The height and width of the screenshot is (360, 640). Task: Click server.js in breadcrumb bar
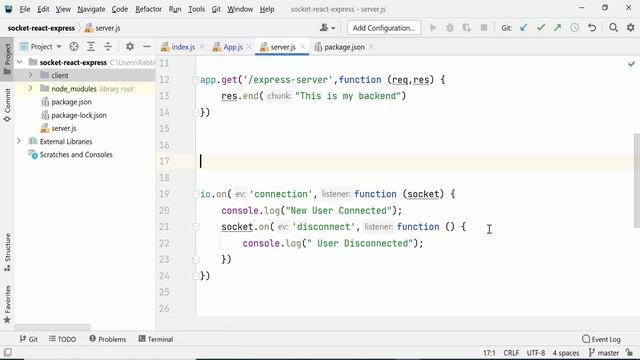click(x=107, y=28)
